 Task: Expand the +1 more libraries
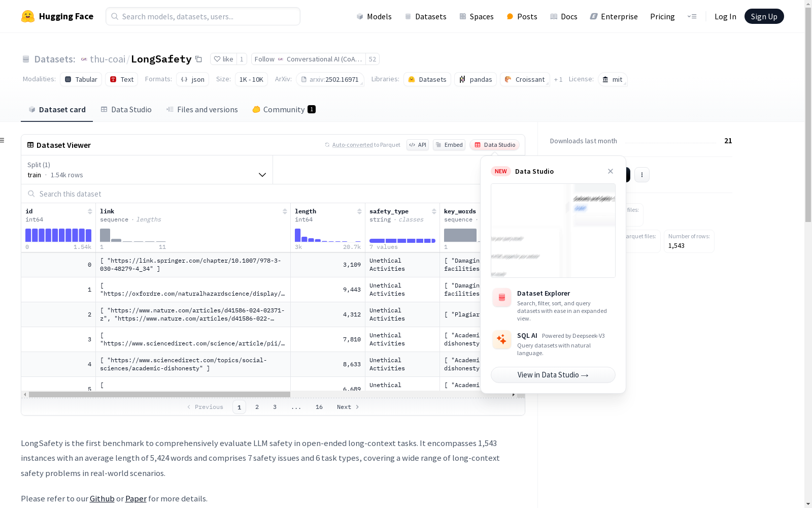click(558, 79)
